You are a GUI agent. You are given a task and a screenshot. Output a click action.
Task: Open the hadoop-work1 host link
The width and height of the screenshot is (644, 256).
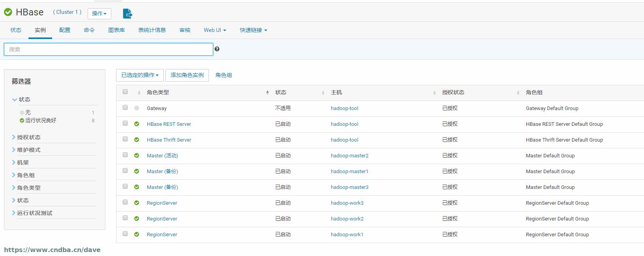347,234
